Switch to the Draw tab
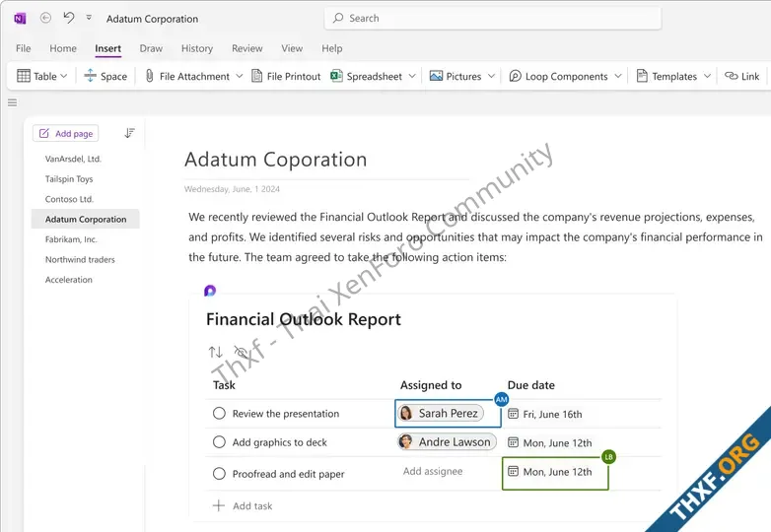 point(151,48)
